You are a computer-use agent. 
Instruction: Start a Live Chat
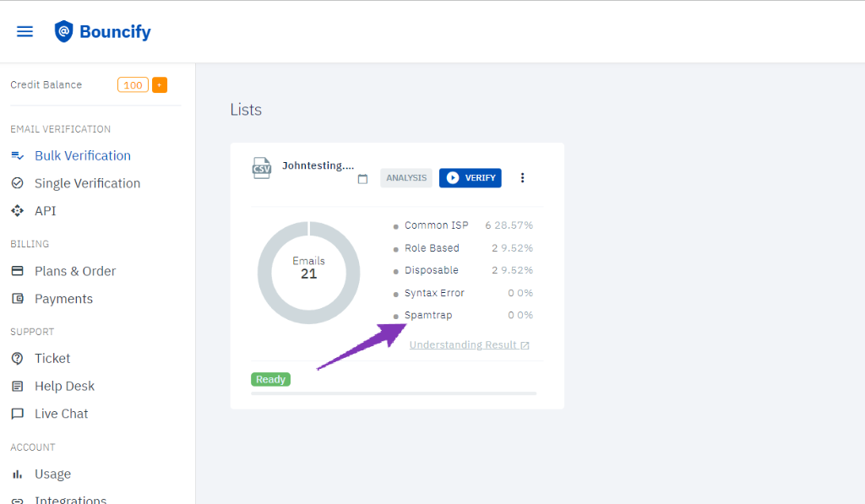(x=61, y=414)
